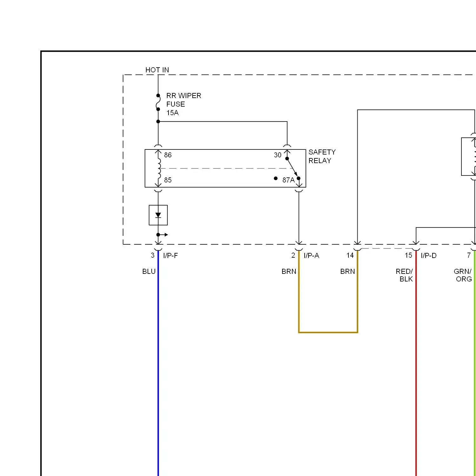Click connector pin number 14
The image size is (476, 476).
pos(350,255)
